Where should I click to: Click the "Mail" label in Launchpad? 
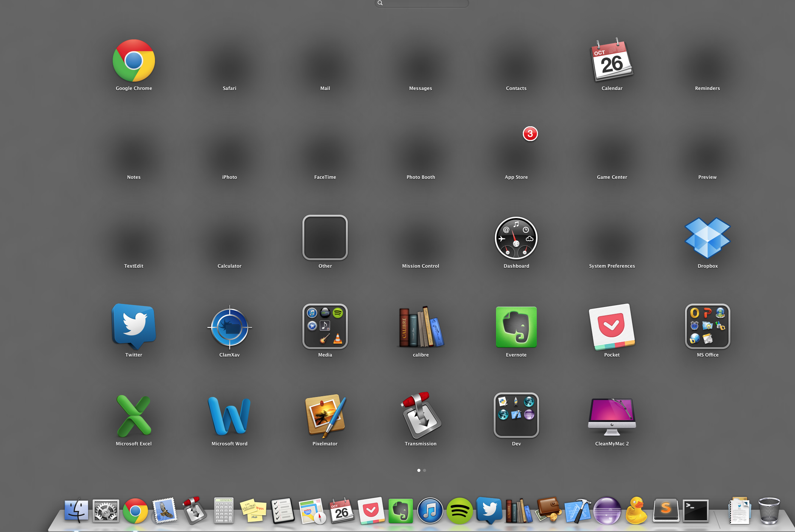click(x=325, y=88)
